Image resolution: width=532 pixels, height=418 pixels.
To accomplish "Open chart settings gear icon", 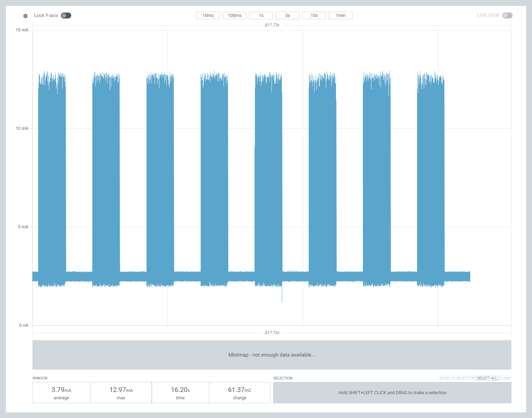I will (x=25, y=16).
